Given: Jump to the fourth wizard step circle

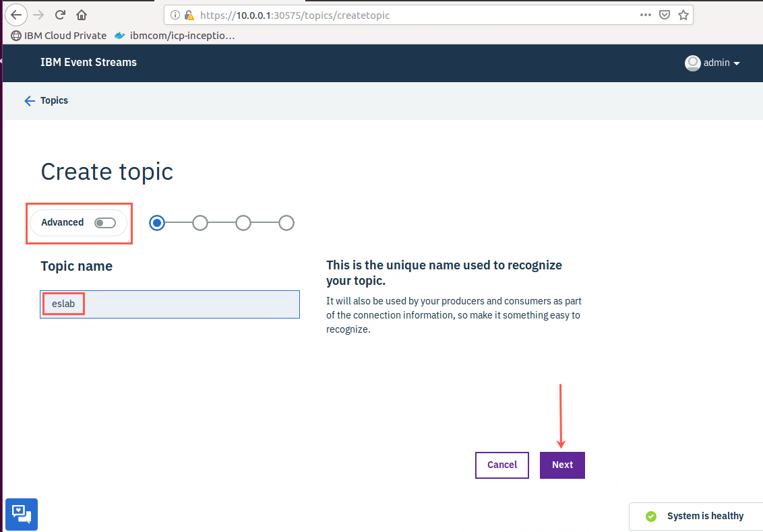Looking at the screenshot, I should point(286,223).
